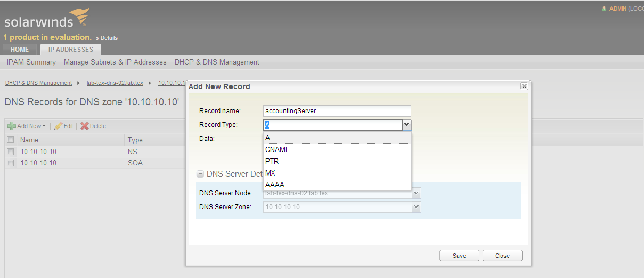Click into the Record name field

click(337, 111)
